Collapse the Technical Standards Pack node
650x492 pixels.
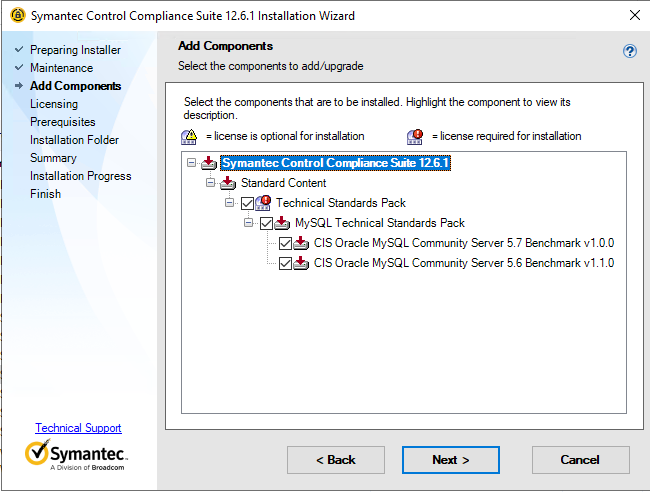230,203
